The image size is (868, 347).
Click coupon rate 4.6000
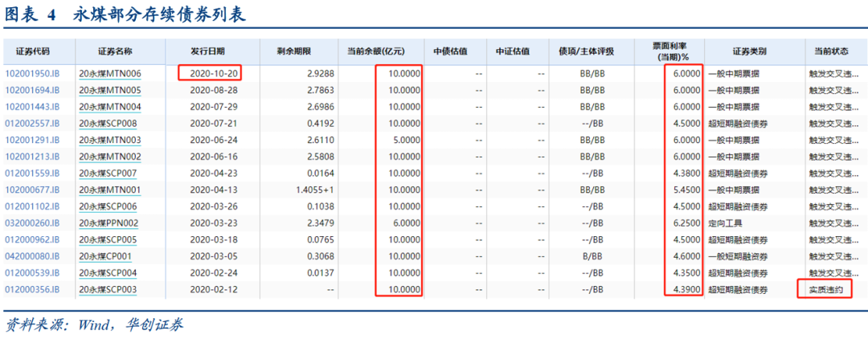click(x=687, y=256)
